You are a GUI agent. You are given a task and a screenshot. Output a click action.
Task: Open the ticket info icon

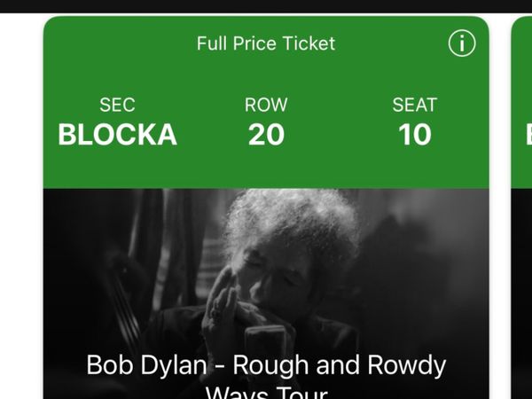461,43
